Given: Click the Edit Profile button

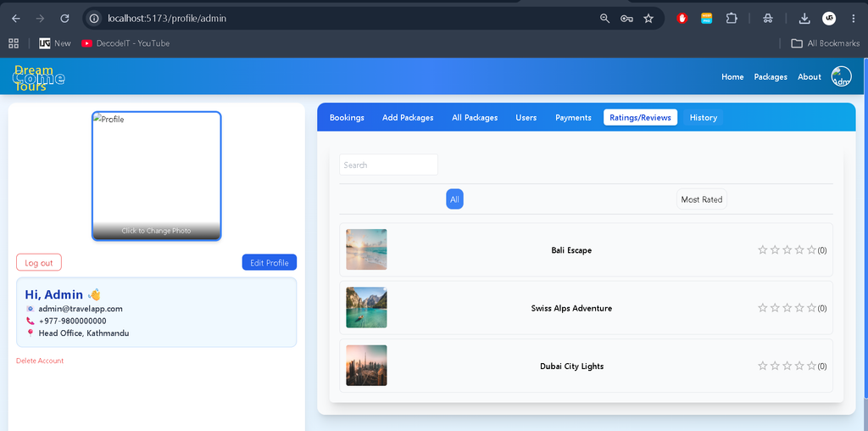Looking at the screenshot, I should [x=269, y=263].
